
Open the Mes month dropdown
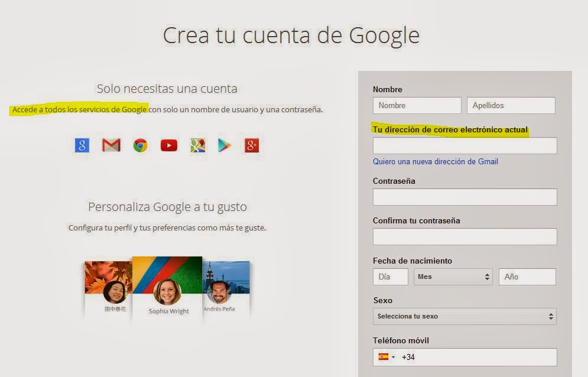453,277
